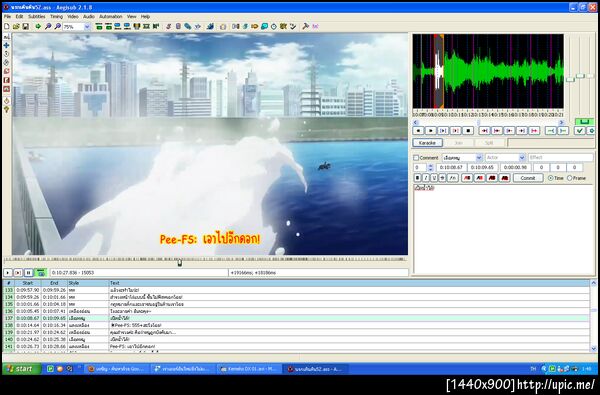The width and height of the screenshot is (600, 395).
Task: Click the Karaoke button
Action: tap(427, 143)
